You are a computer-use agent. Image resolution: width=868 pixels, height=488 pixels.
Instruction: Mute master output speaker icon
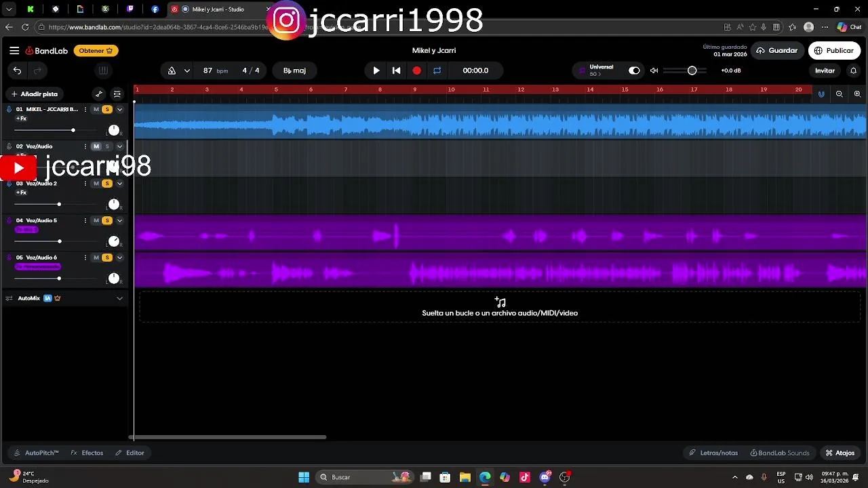654,70
